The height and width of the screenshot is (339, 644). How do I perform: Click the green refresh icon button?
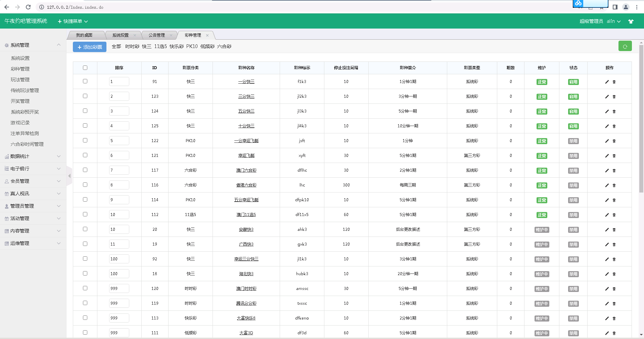[625, 46]
